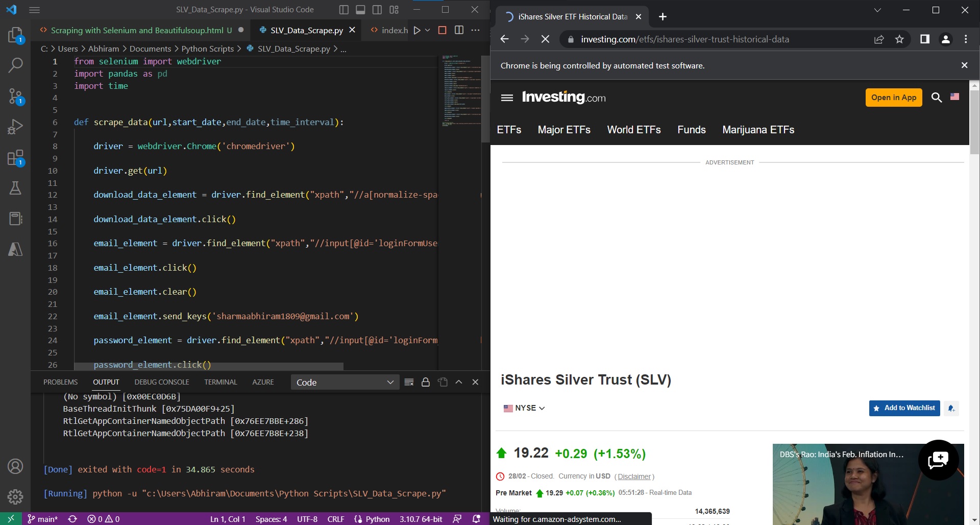Open the Disclaimer link

(634, 476)
